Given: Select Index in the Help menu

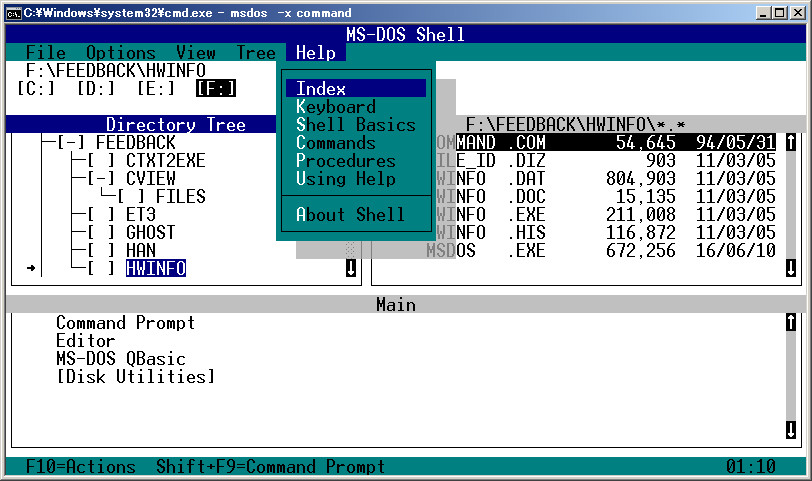Looking at the screenshot, I should (x=356, y=89).
